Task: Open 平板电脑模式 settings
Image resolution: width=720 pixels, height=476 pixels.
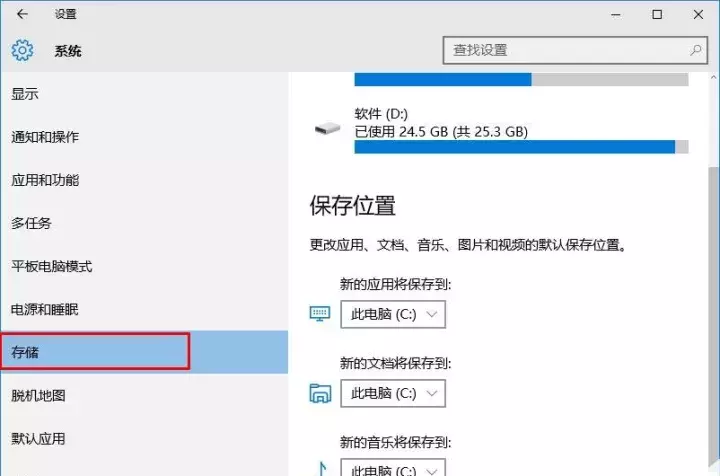Action: point(144,266)
